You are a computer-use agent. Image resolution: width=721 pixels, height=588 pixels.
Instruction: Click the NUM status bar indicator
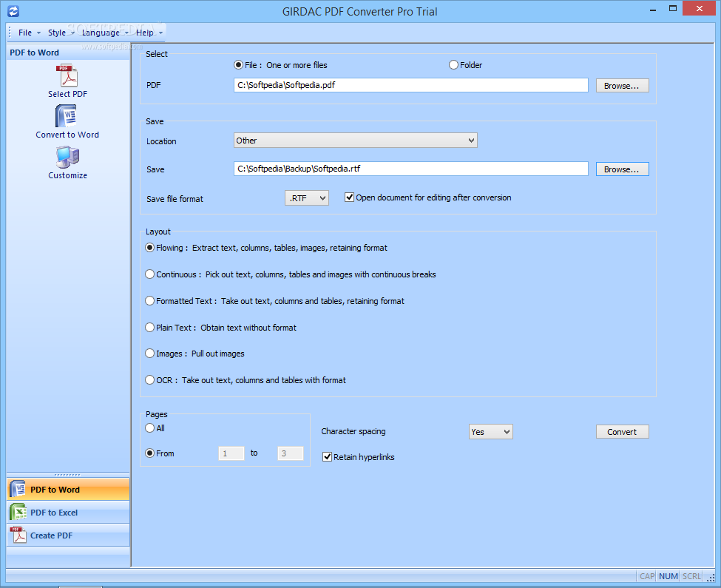[668, 576]
